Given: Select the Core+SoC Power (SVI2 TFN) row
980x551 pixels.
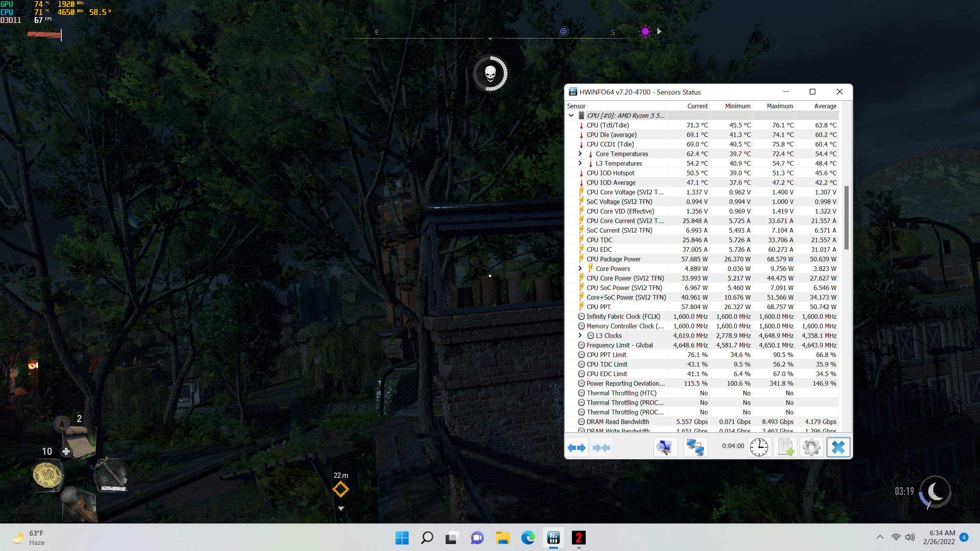Looking at the screenshot, I should click(702, 297).
